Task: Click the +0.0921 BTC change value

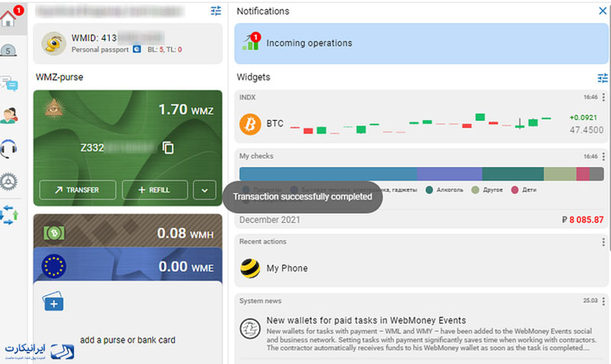Action: [583, 118]
